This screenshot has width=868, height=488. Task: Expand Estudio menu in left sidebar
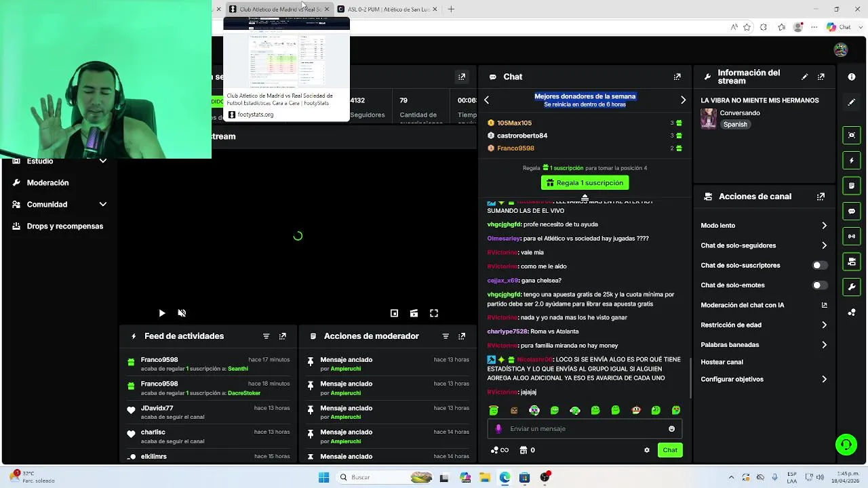click(x=60, y=161)
